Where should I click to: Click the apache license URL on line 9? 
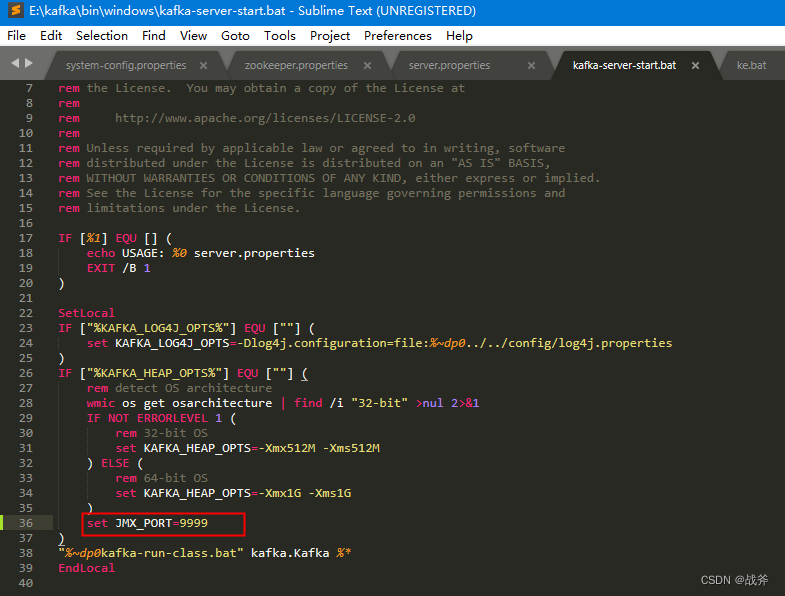click(265, 118)
